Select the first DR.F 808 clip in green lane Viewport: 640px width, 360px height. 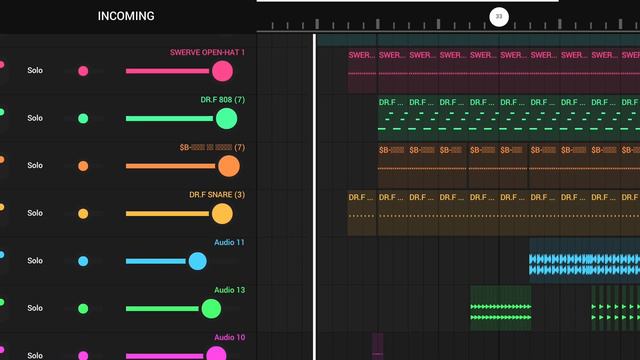(393, 118)
